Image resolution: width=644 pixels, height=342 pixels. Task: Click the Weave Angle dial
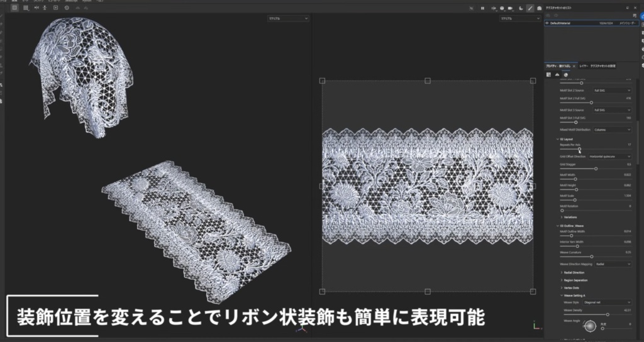click(x=590, y=326)
